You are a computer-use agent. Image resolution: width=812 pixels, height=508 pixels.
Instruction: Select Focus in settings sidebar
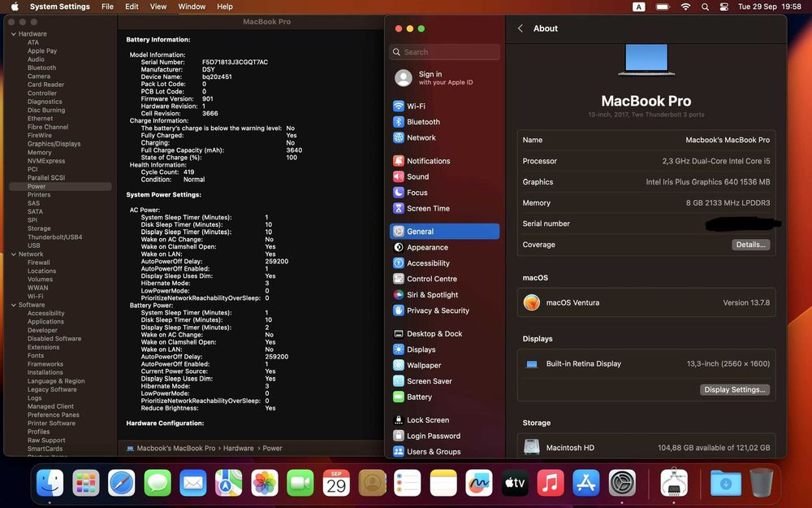(x=444, y=193)
